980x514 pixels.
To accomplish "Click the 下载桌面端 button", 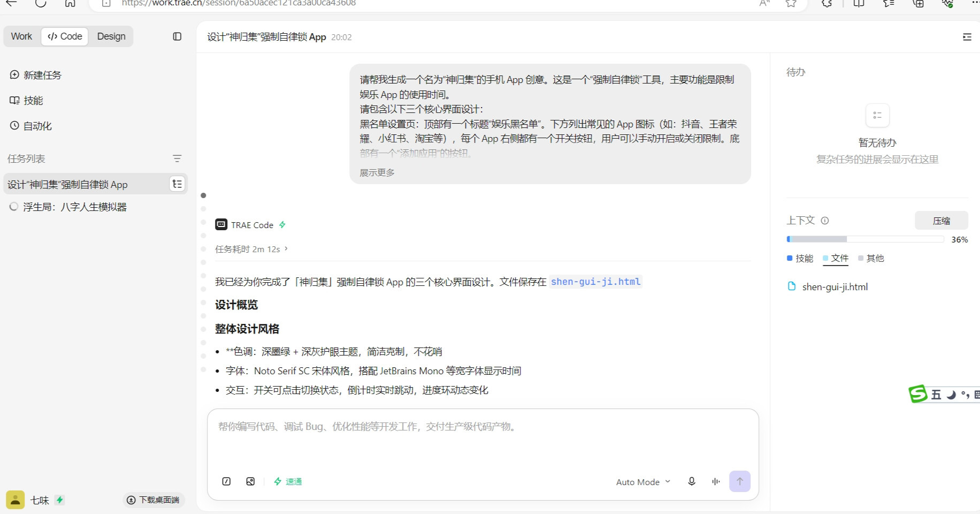I will 154,500.
